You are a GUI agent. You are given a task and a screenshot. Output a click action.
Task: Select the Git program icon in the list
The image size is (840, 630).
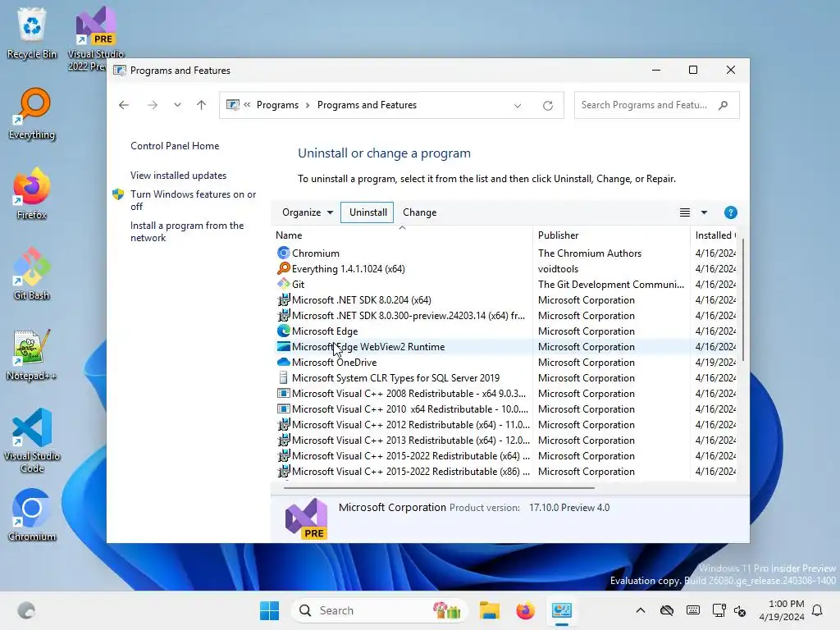pyautogui.click(x=283, y=285)
